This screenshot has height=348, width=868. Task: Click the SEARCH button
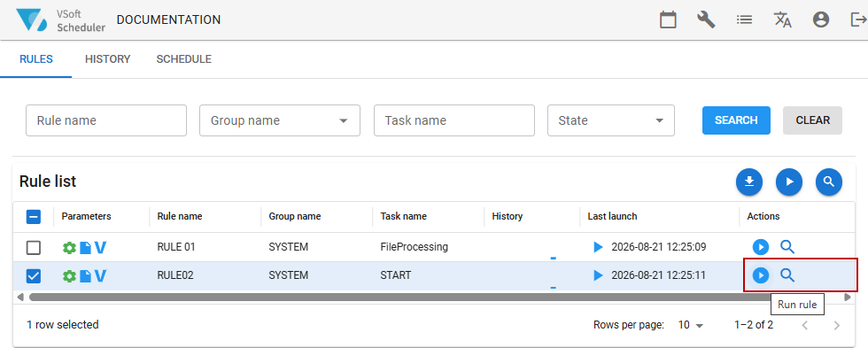coord(736,120)
